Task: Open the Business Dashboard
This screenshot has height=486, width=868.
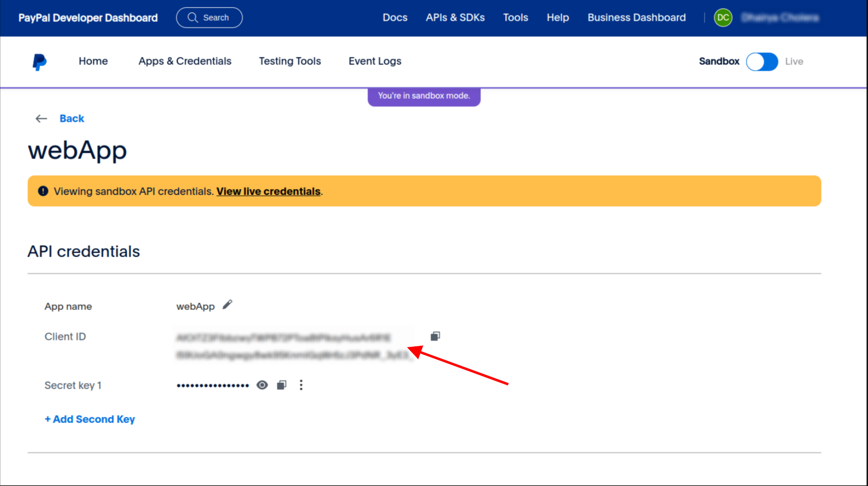Action: (636, 17)
